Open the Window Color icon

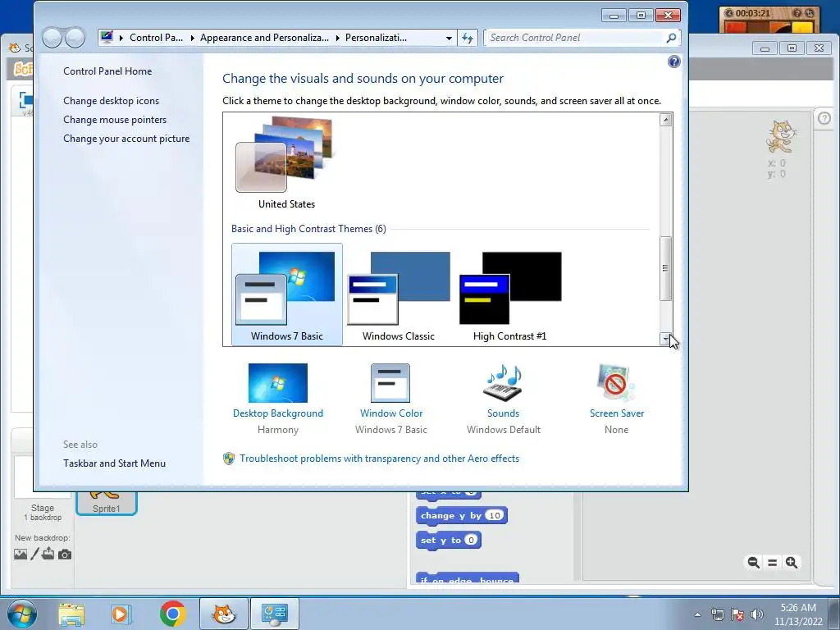(390, 382)
